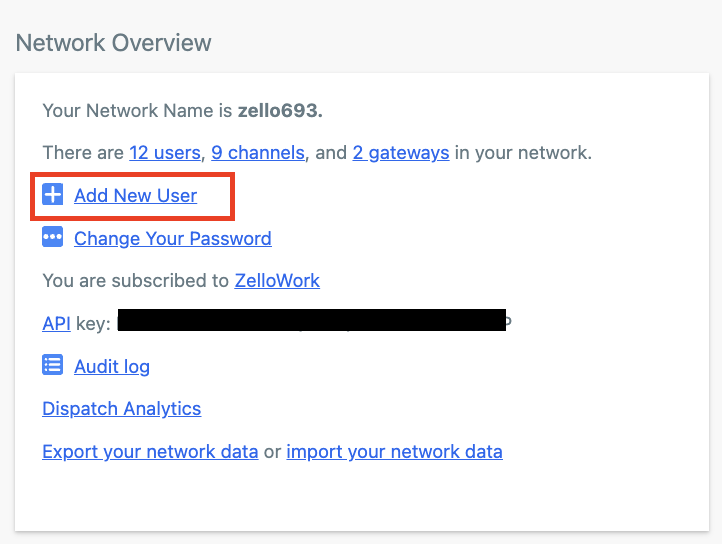
Task: Open Dispatch Analytics
Action: click(122, 409)
